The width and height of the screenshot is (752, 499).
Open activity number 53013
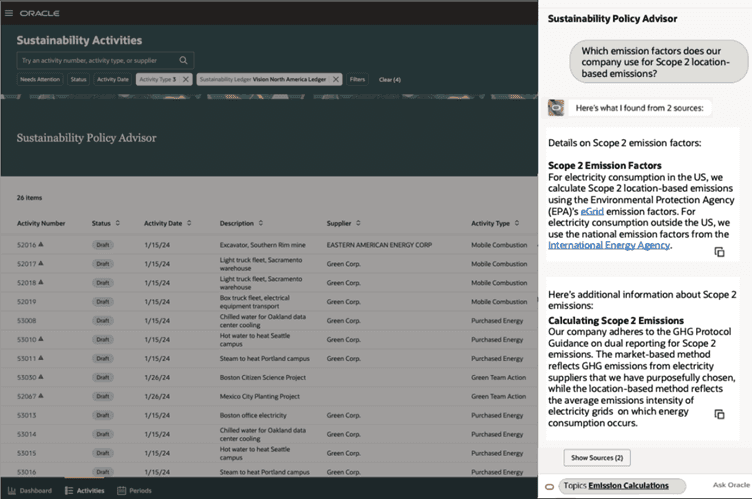click(26, 415)
